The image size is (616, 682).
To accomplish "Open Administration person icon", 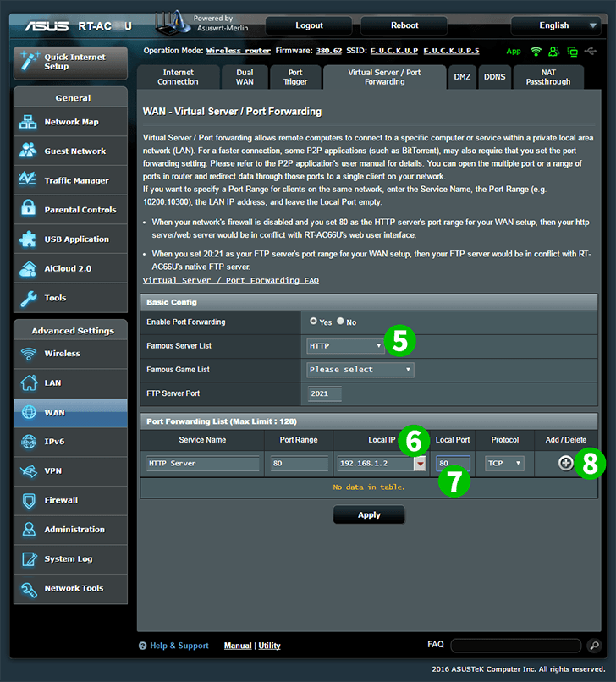I will tap(29, 530).
